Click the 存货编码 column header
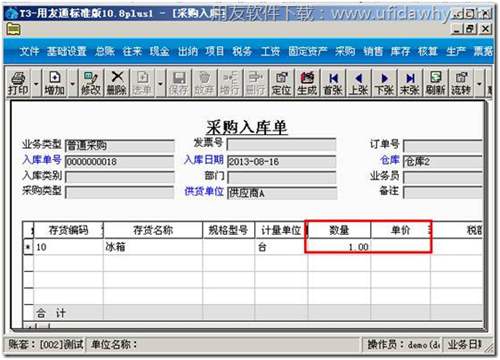 coord(68,230)
